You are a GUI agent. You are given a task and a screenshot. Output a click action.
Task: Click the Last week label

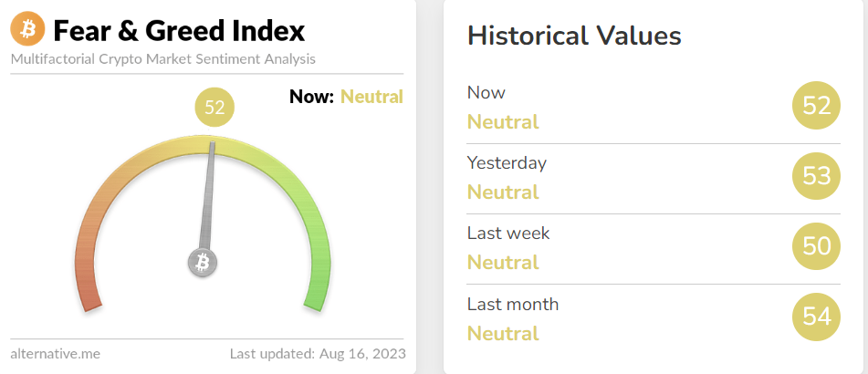(508, 234)
